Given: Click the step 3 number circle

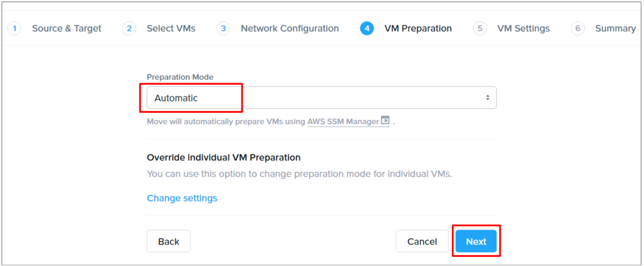Looking at the screenshot, I should point(223,28).
